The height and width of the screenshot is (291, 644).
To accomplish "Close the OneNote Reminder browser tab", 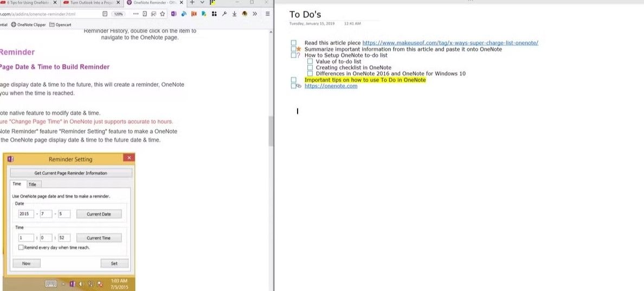I will point(181,3).
